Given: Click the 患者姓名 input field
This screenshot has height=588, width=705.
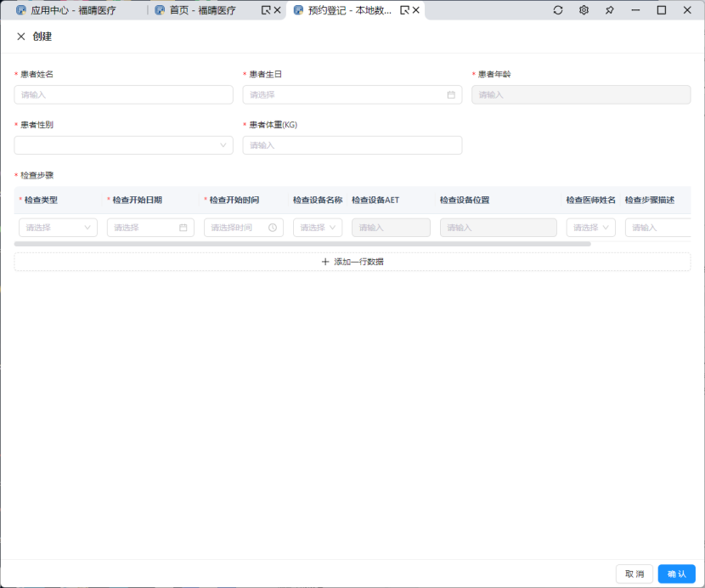Looking at the screenshot, I should pos(123,94).
